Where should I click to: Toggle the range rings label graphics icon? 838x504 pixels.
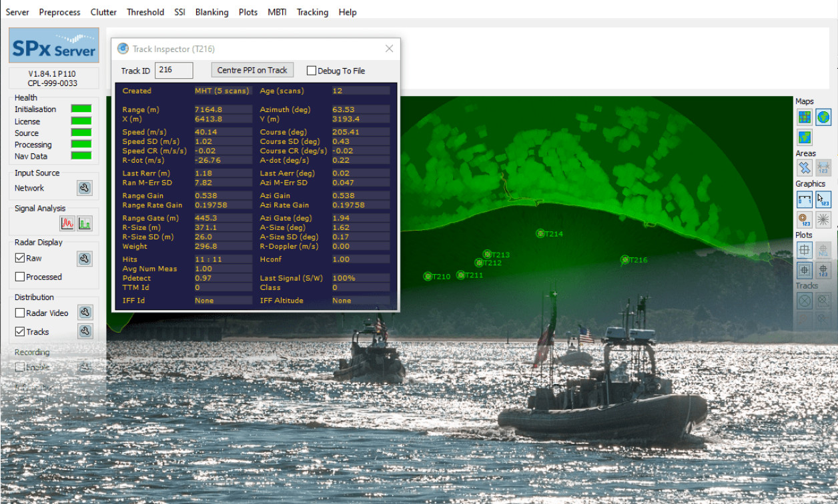point(805,219)
